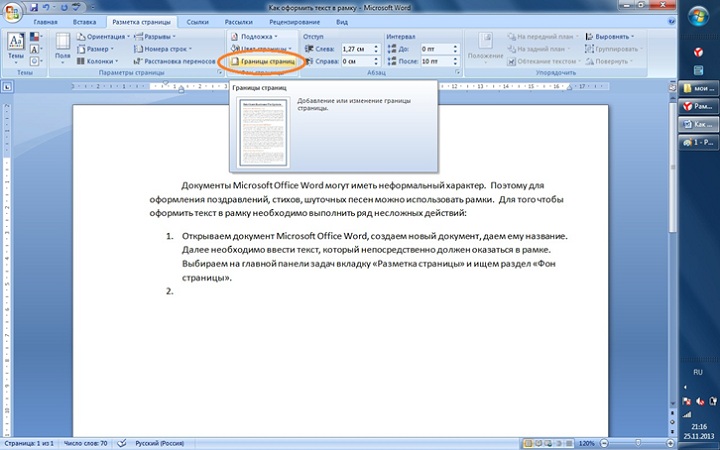The height and width of the screenshot is (450, 720).
Task: Click Страница: 1 из 1 status
Action: pos(29,444)
